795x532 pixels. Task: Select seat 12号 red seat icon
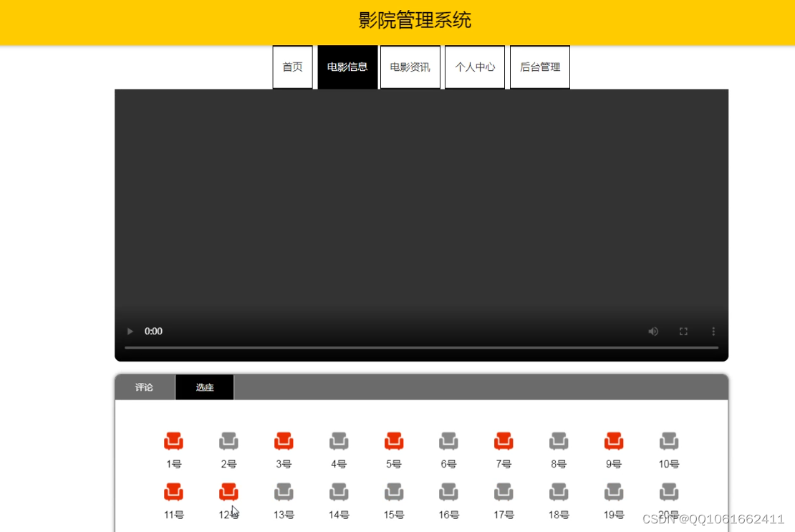pyautogui.click(x=228, y=491)
